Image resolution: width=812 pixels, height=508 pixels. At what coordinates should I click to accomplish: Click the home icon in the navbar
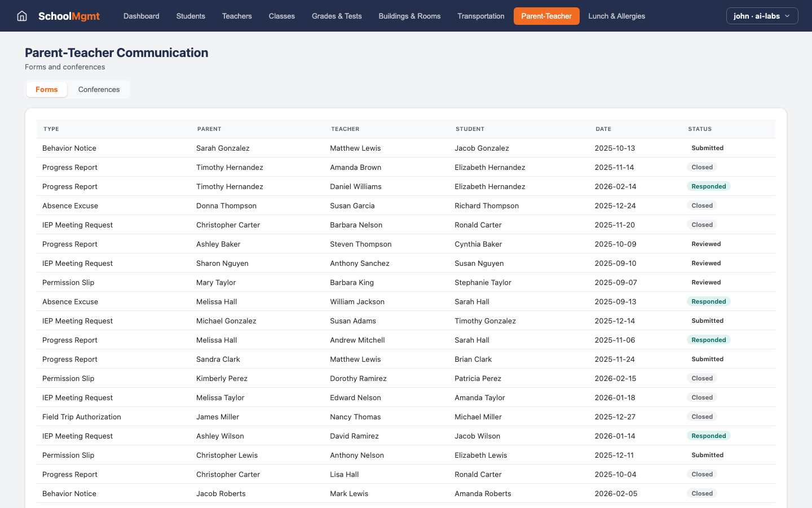coord(21,16)
